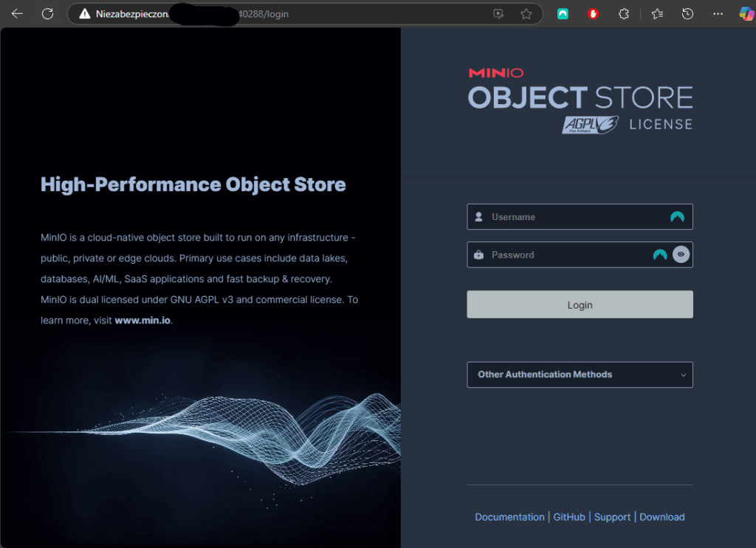
Task: Open the browser three-dot settings menu
Action: point(718,14)
